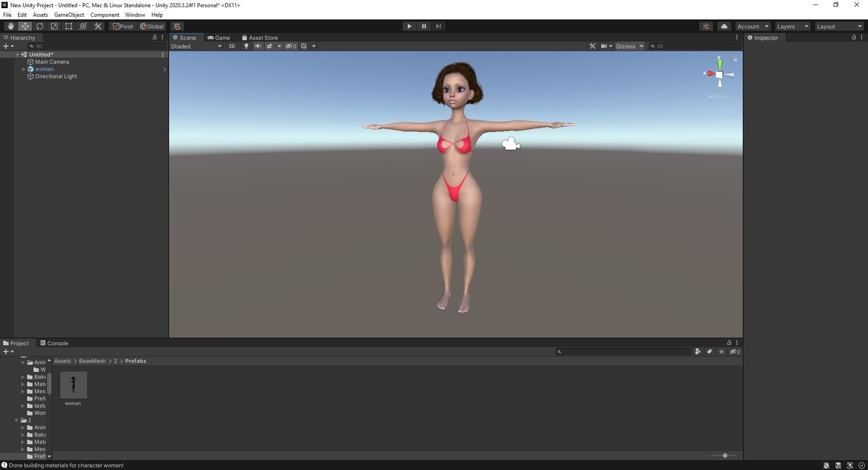This screenshot has width=868, height=470.
Task: Open the Component menu
Action: (104, 15)
